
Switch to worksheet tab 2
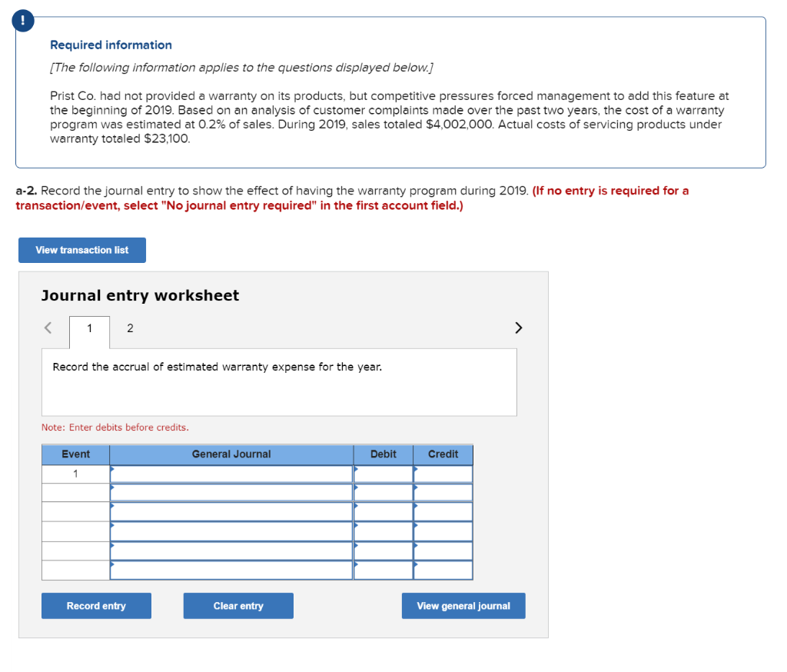point(130,328)
